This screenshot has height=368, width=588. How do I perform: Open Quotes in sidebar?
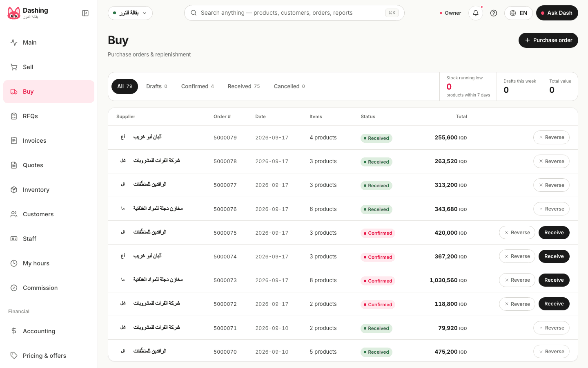click(x=49, y=165)
